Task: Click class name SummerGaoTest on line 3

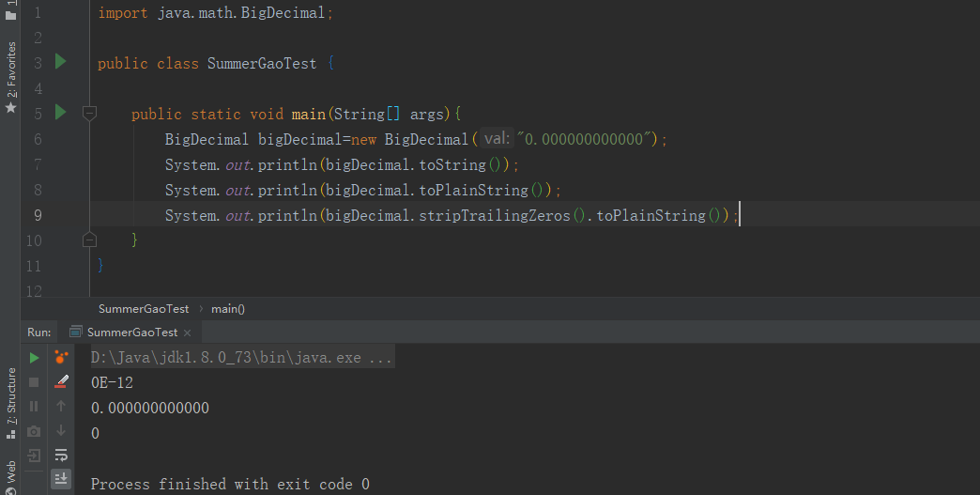Action: [x=262, y=64]
